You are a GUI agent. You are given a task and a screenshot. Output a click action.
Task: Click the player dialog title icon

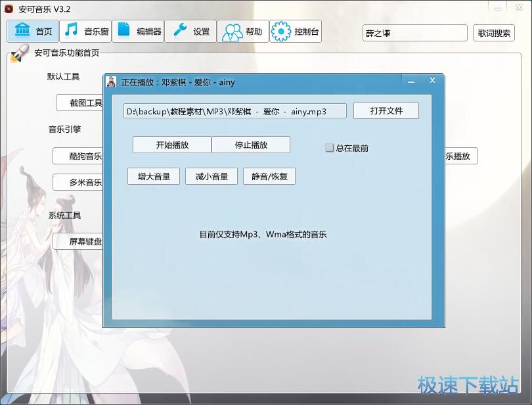pyautogui.click(x=111, y=82)
